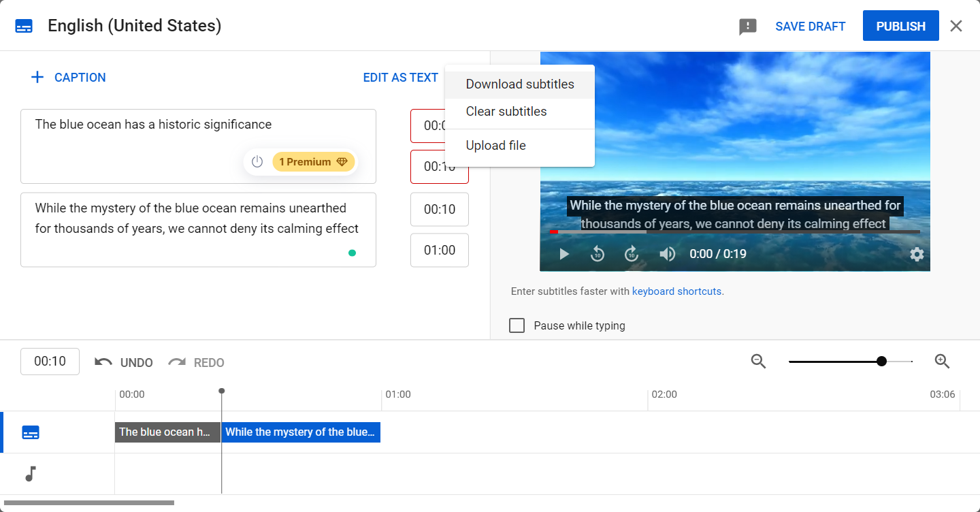Zoom in the timeline
The width and height of the screenshot is (980, 512).
point(942,362)
